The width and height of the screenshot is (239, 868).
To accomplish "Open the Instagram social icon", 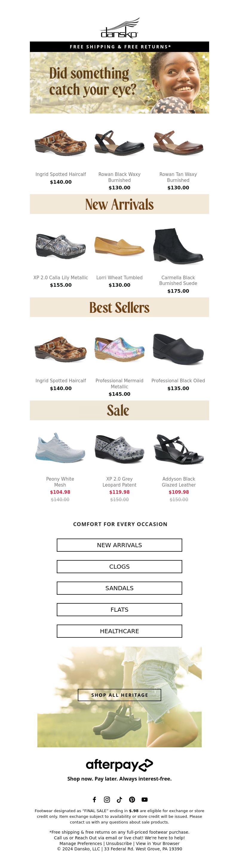I will tap(107, 800).
